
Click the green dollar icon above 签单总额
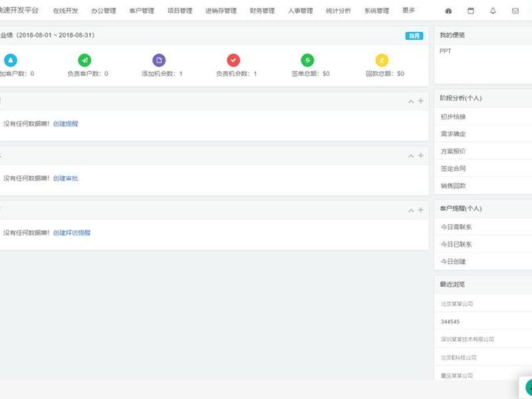coord(307,61)
